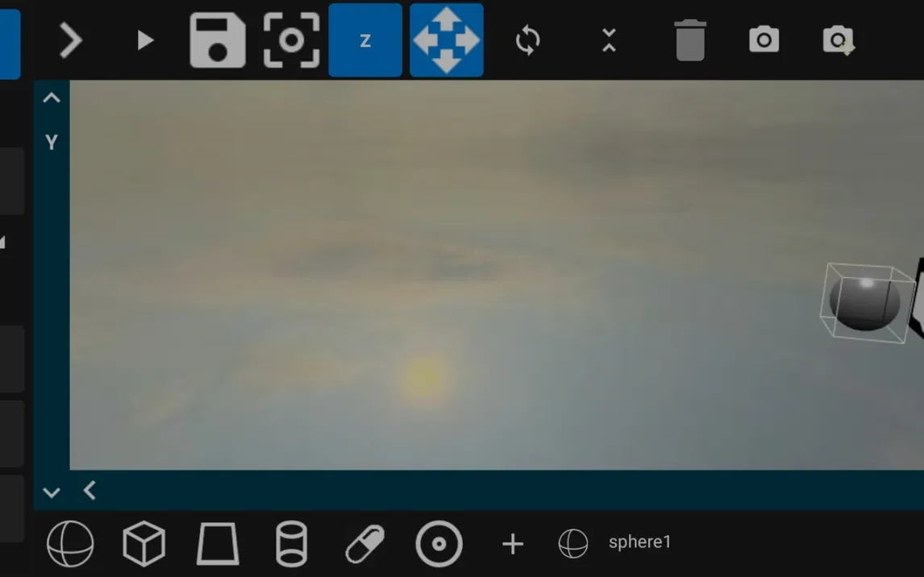Click the down chevron at the viewport's bottom-left
924x577 pixels.
tap(52, 492)
